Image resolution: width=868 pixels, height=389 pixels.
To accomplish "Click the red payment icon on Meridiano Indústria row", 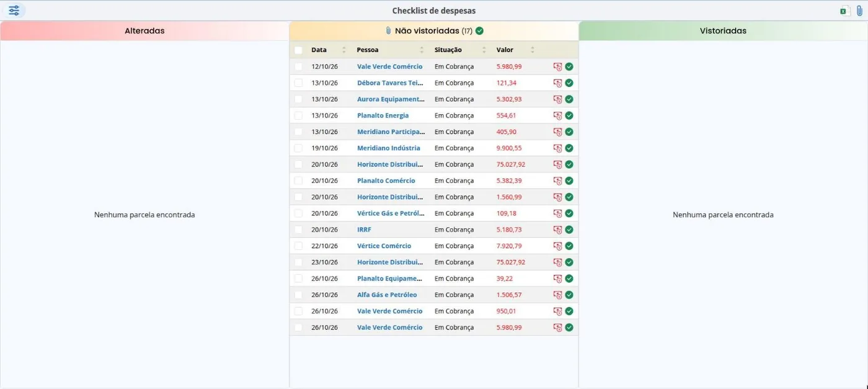I will [557, 148].
